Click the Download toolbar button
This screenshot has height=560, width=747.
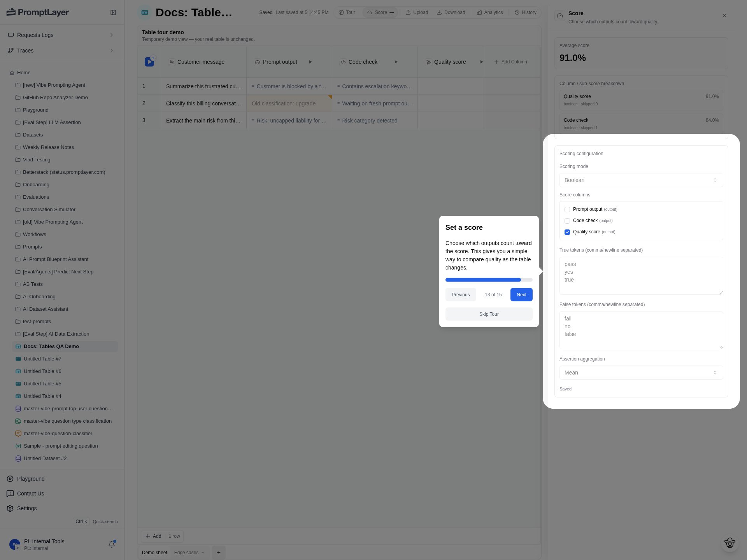click(x=451, y=12)
